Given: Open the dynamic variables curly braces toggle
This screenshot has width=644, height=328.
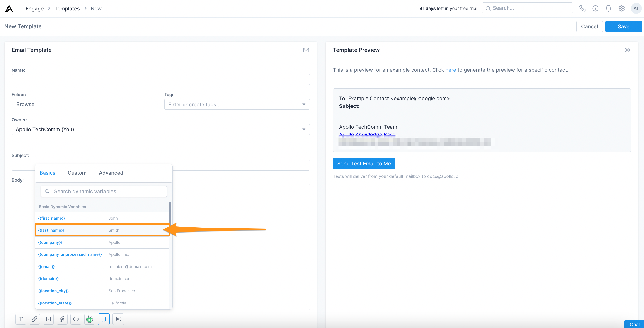Looking at the screenshot, I should click(x=104, y=319).
